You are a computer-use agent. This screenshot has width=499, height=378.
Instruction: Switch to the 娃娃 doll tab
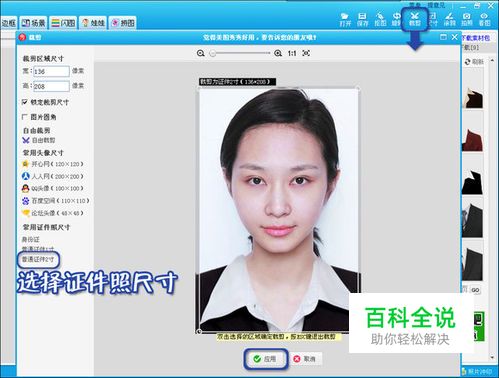[x=93, y=23]
